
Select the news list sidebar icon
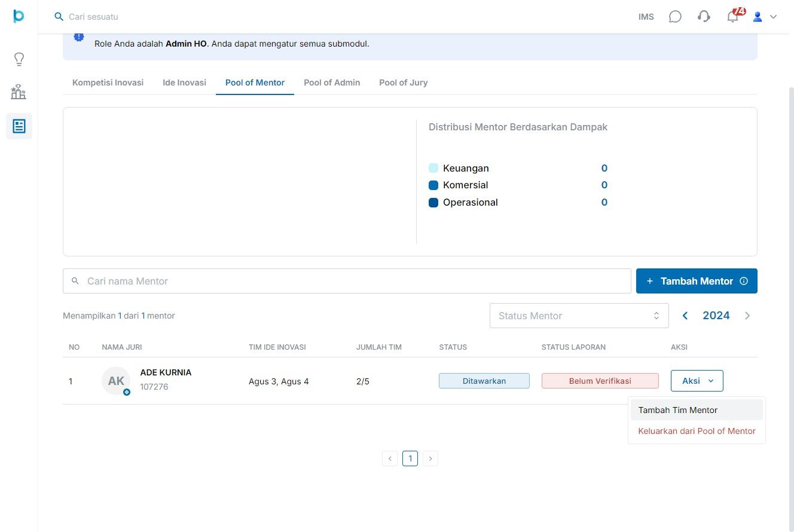pos(19,126)
